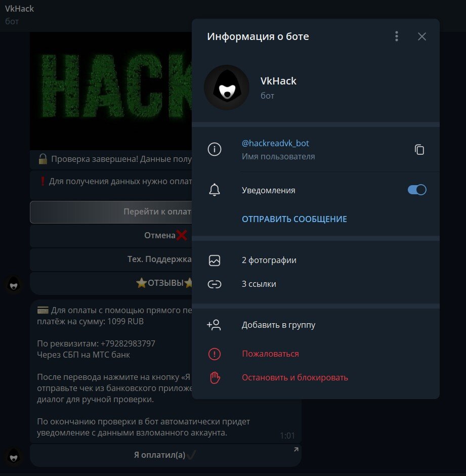This screenshot has width=466, height=476.
Task: Click the bell icon beside Notifications
Action: click(x=215, y=190)
